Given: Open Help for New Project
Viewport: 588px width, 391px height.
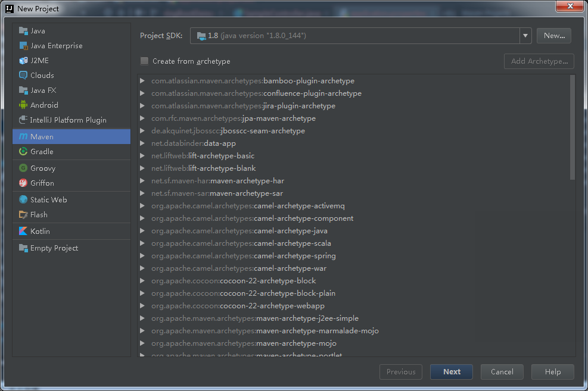Looking at the screenshot, I should 553,372.
